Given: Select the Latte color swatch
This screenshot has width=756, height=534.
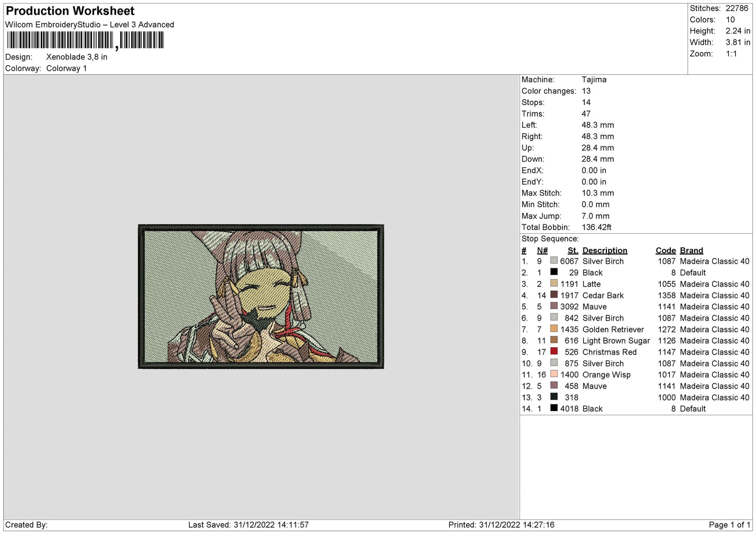Looking at the screenshot, I should (x=554, y=283).
